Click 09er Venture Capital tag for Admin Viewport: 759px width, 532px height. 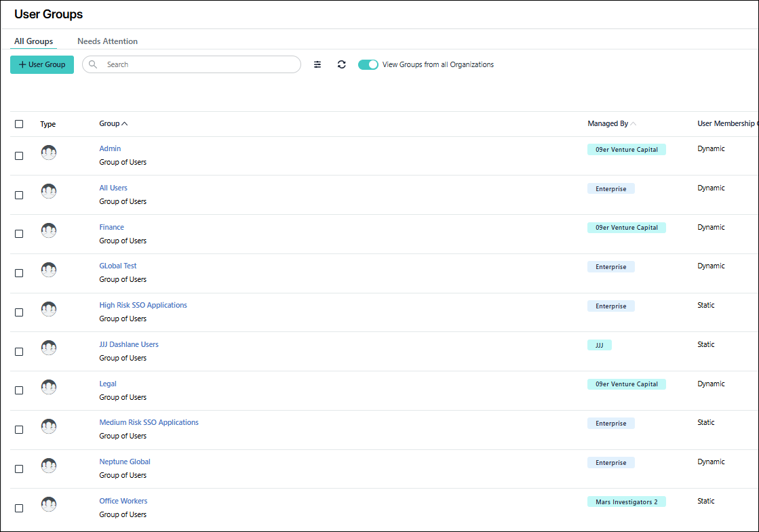tap(626, 150)
